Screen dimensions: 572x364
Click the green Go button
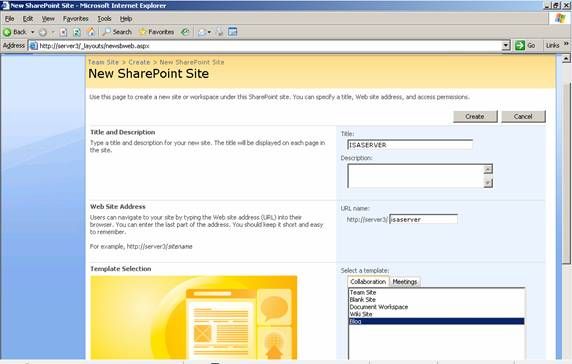525,46
